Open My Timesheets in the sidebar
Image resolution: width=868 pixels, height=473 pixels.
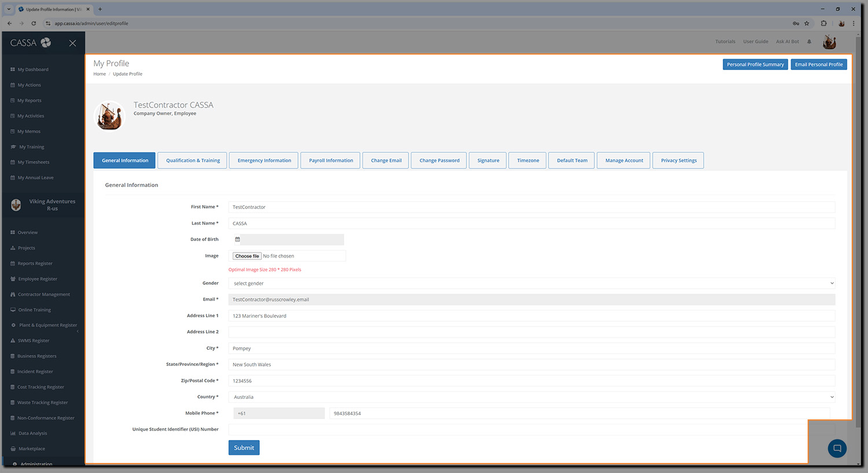coord(33,162)
